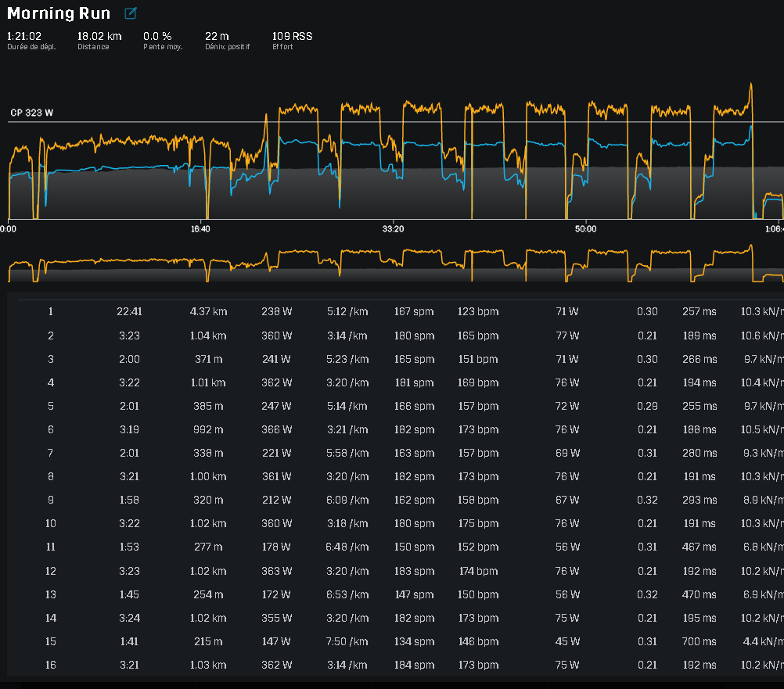Click lap 9 pace 6:09 /km
The width and height of the screenshot is (784, 689).
pyautogui.click(x=347, y=501)
